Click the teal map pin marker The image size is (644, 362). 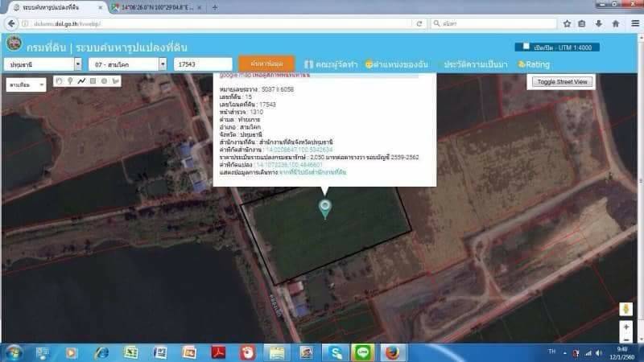[x=324, y=209]
